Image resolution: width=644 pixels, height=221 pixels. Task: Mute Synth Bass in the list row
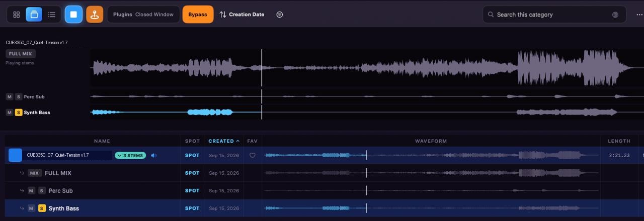pos(31,208)
